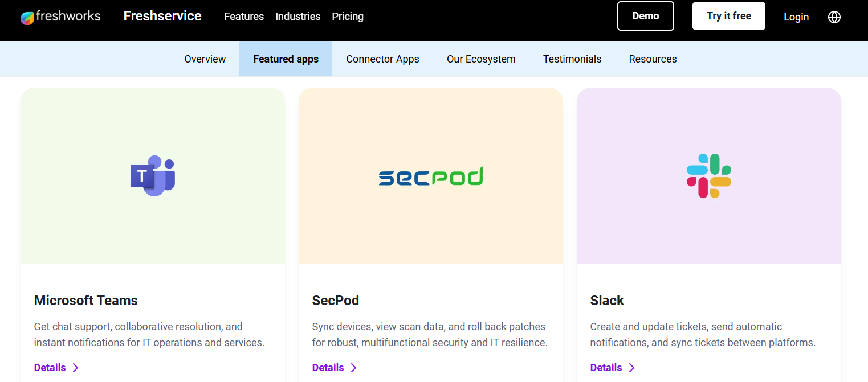Open the Industries menu
This screenshot has width=868, height=382.
pyautogui.click(x=298, y=17)
